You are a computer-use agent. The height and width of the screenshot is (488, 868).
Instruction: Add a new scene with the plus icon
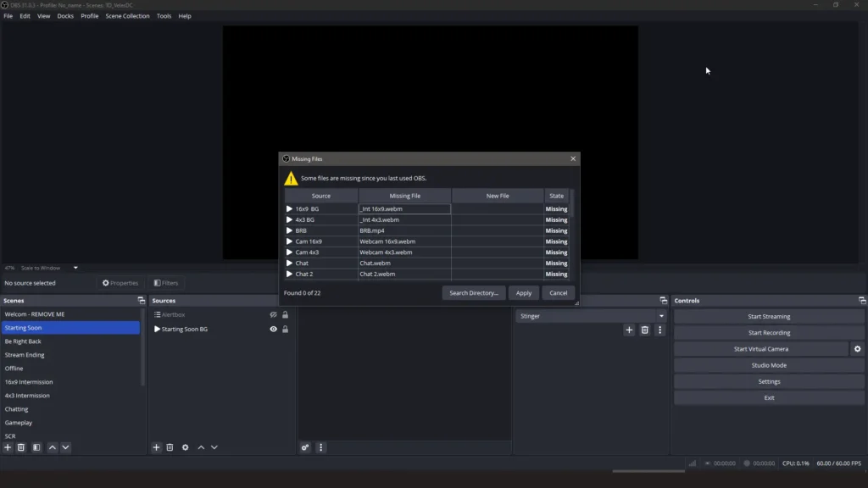tap(8, 447)
